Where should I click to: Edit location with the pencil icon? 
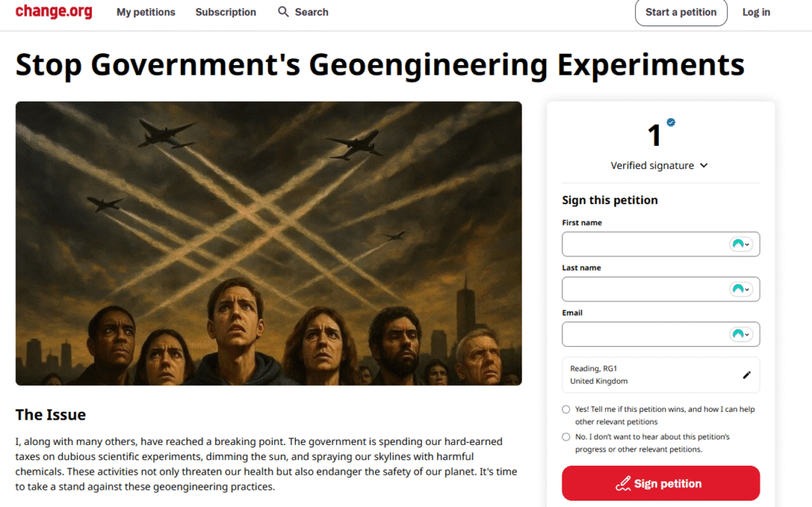coord(746,375)
